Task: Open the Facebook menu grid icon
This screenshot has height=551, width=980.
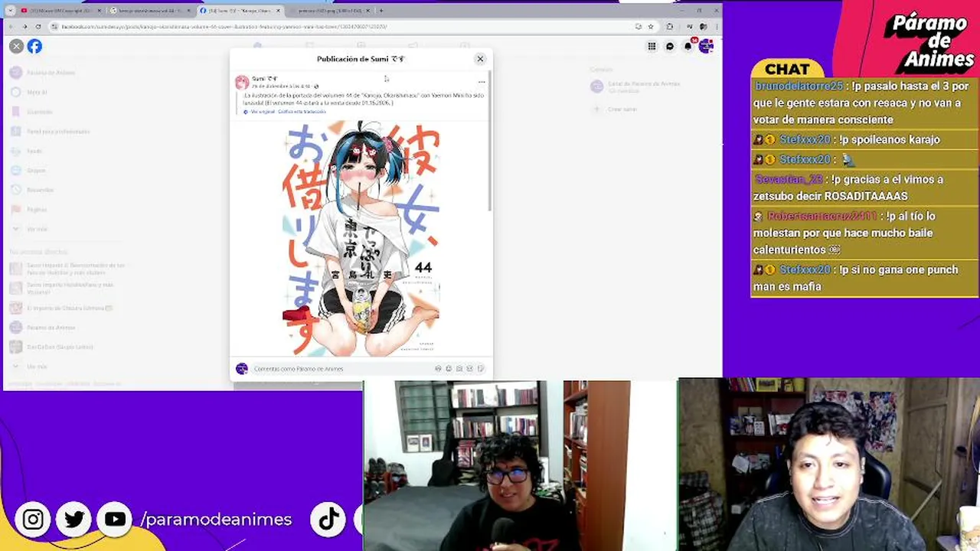Action: [652, 46]
